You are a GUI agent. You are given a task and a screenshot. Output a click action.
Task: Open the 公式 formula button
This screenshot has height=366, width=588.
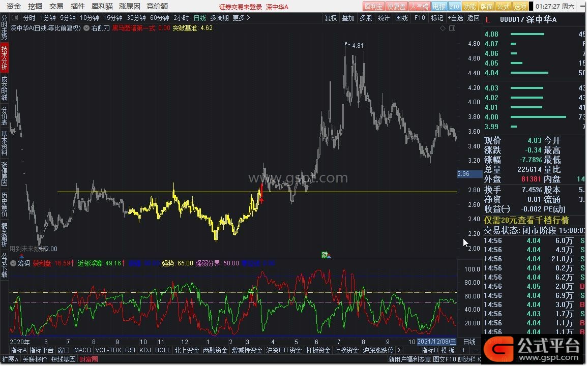click(x=503, y=7)
